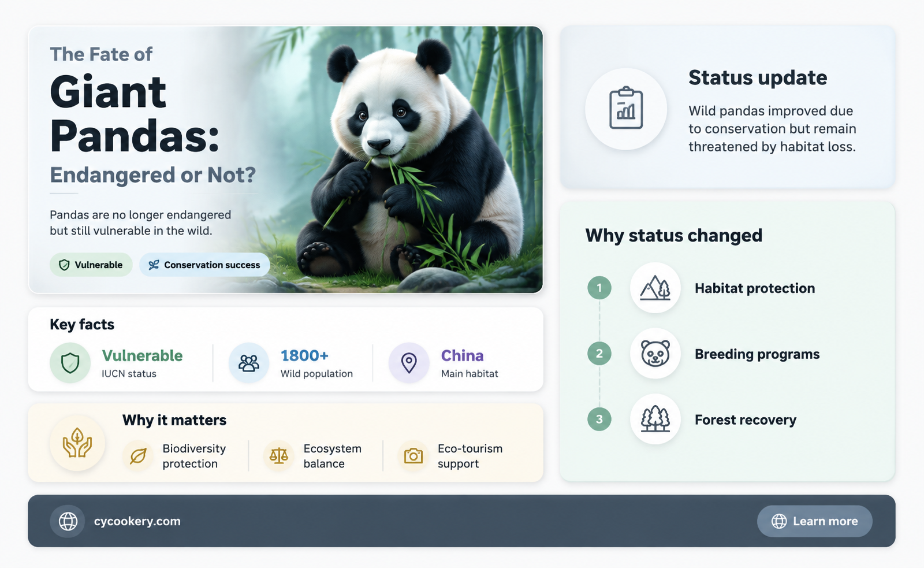Click the globe icon inside Learn more

coord(779,521)
